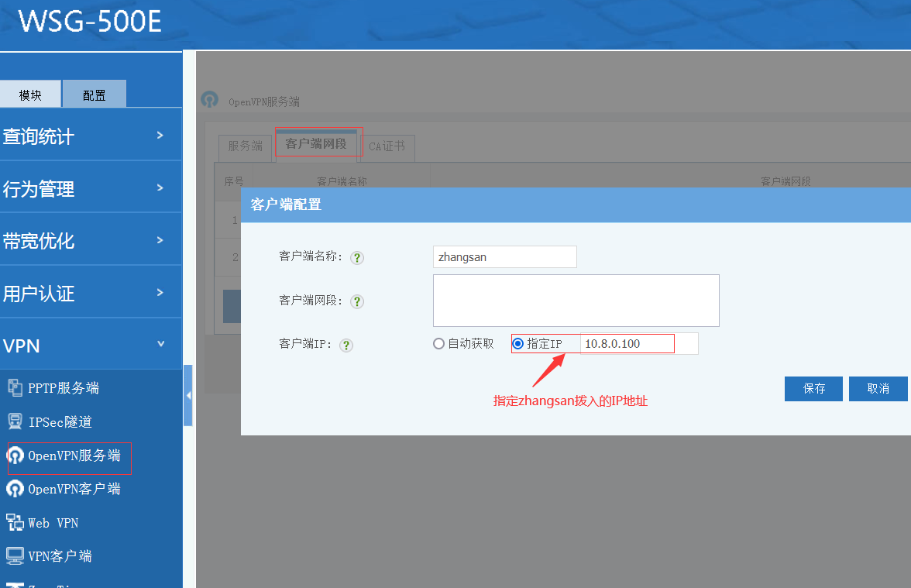Click the sidebar collapse arrow handle
Viewport: 911px width, 588px height.
(x=188, y=396)
